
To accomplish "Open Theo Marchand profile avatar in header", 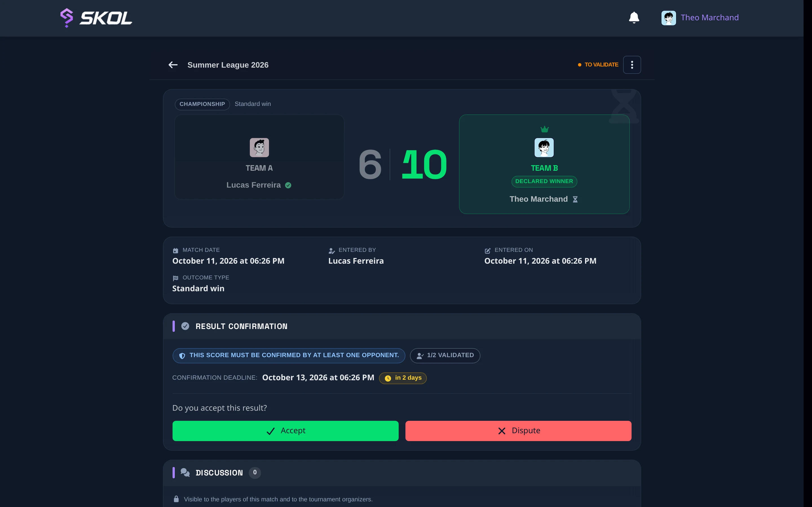I will point(668,18).
